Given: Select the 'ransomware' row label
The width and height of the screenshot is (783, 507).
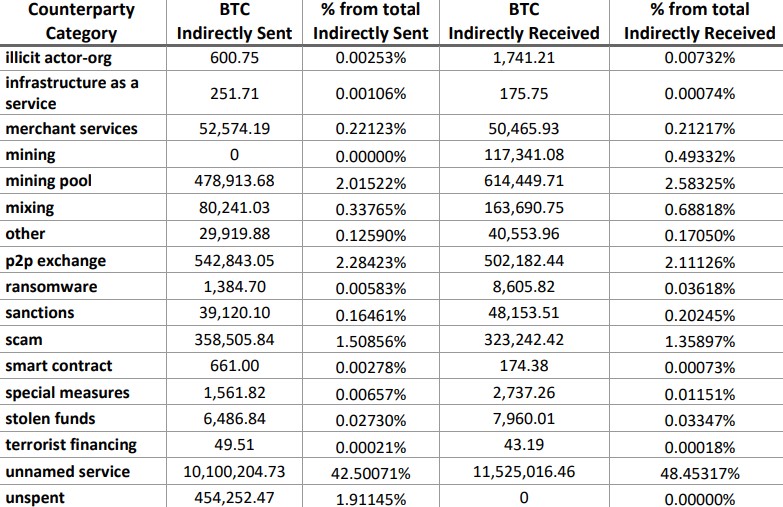Looking at the screenshot, I should coord(48,286).
